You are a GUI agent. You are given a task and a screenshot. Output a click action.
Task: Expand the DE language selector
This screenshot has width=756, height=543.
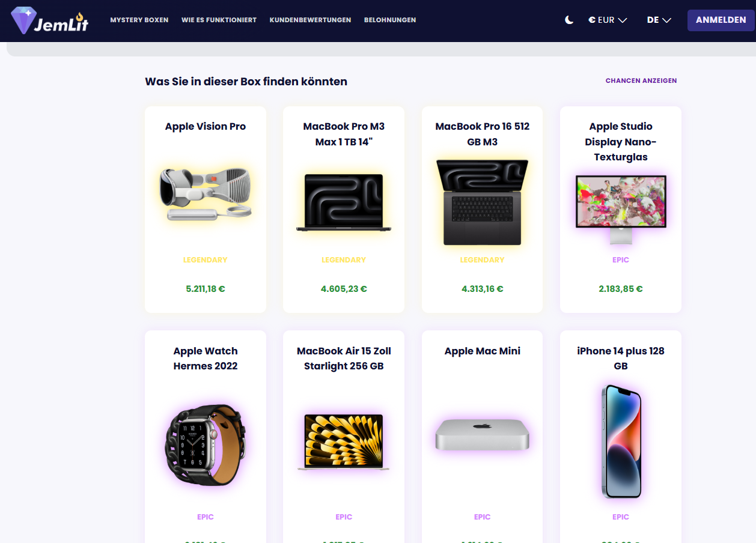pos(659,20)
